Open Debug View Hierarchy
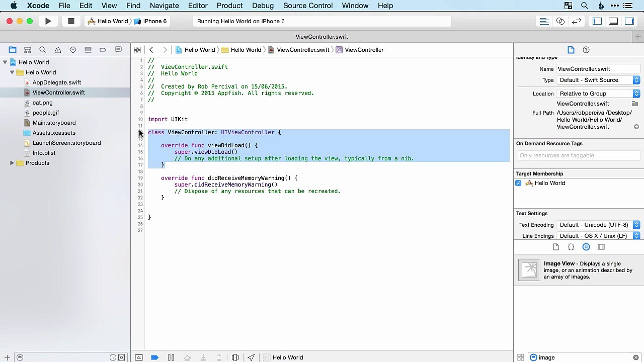Screen dimensions: 644x362 (235, 357)
